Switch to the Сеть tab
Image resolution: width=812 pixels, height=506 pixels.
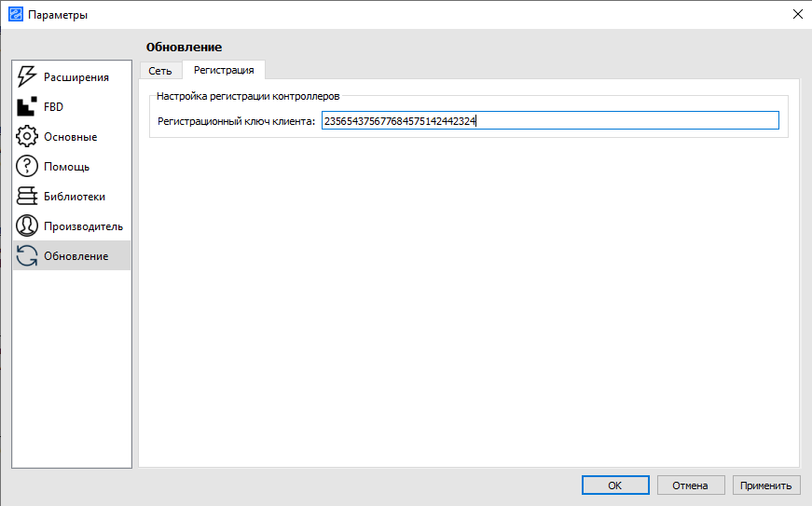(x=160, y=71)
